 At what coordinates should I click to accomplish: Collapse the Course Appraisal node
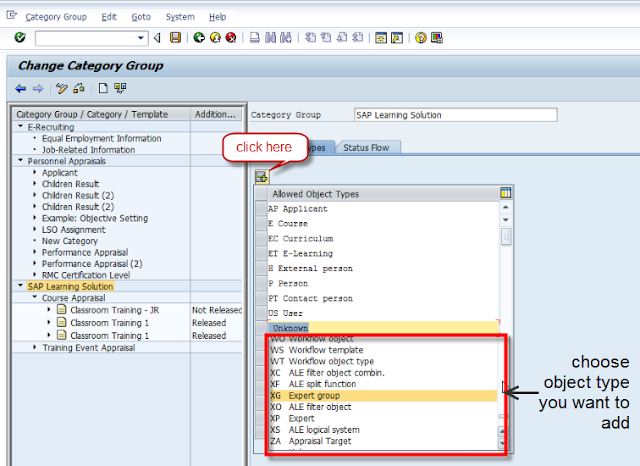[x=35, y=297]
